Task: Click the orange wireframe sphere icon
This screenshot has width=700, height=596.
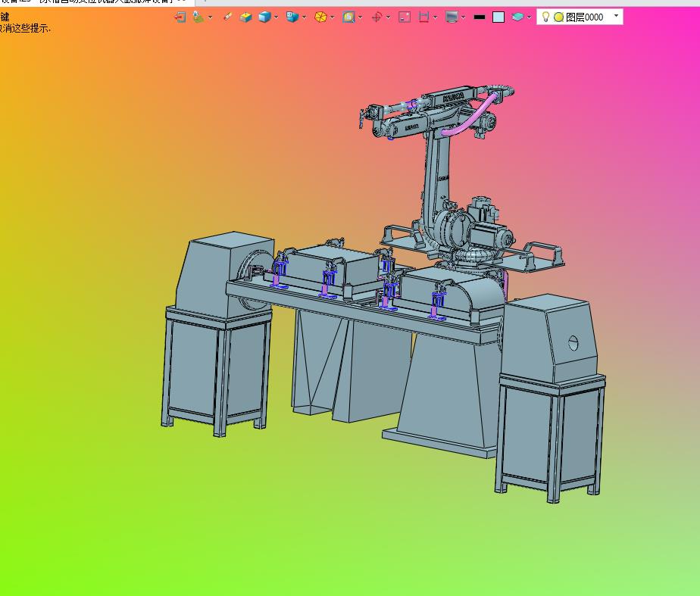Action: pos(320,17)
